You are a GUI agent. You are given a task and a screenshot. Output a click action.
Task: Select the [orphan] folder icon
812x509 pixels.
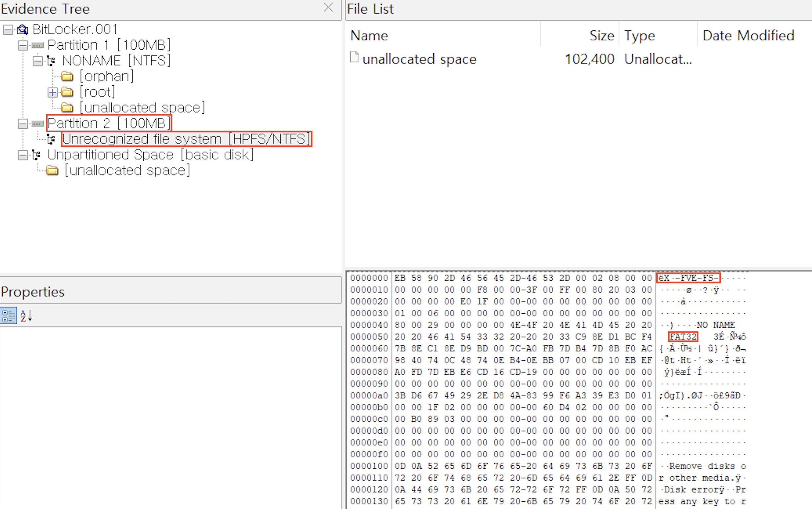click(67, 76)
